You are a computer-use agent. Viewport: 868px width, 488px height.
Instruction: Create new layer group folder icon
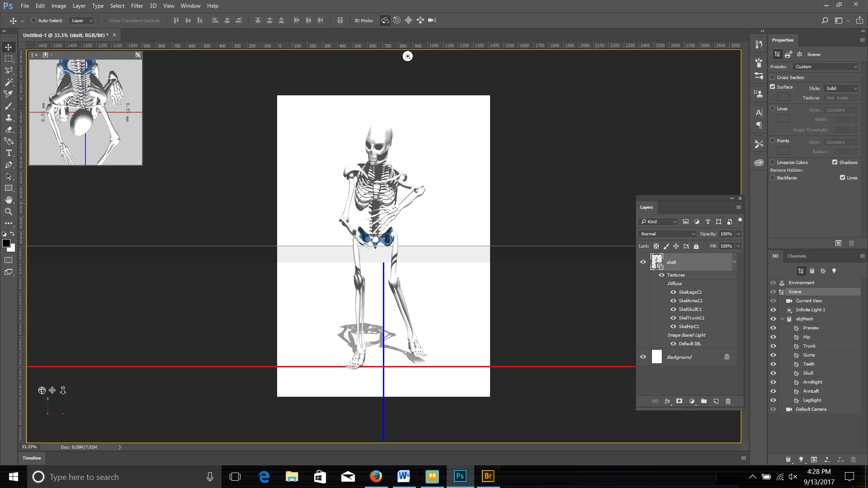(704, 401)
